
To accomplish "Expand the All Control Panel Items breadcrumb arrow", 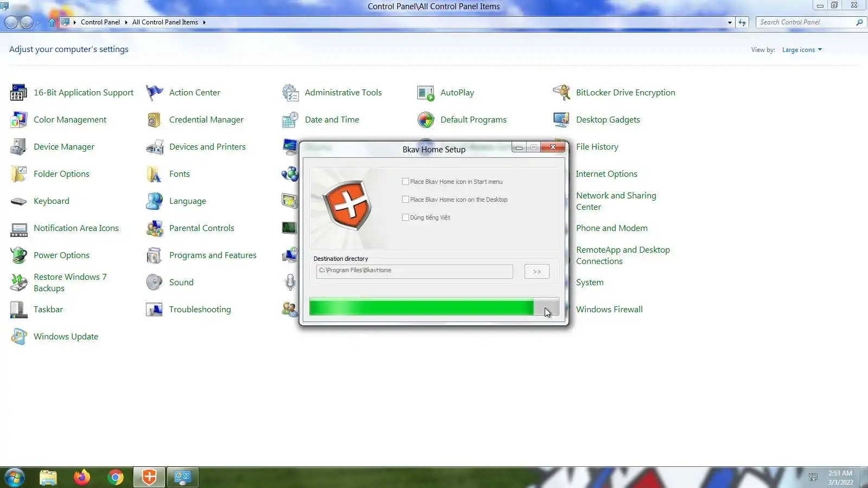I will pyautogui.click(x=204, y=22).
